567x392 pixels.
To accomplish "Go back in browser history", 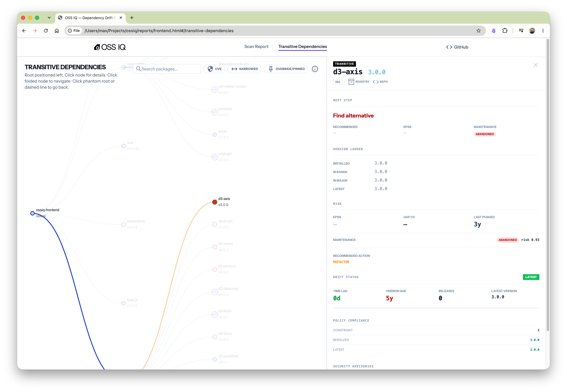I will [24, 31].
